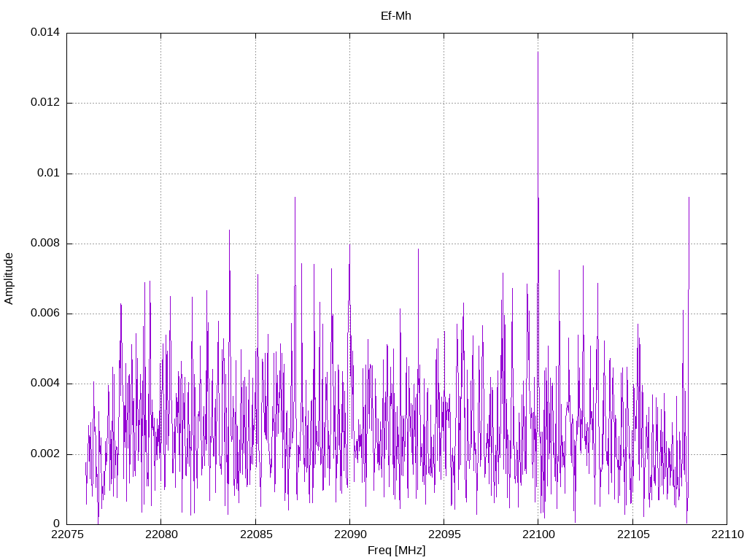Select the 22100 x-axis tick label

coord(538,535)
